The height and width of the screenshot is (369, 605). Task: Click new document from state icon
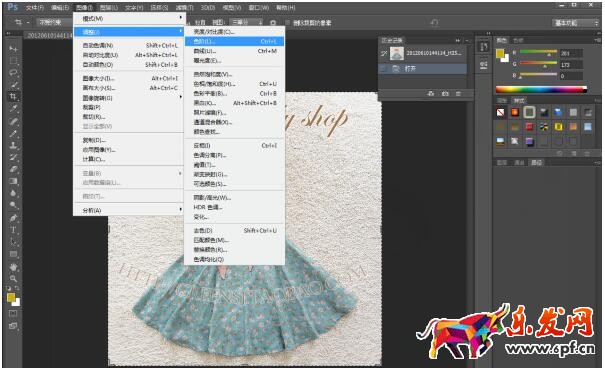pyautogui.click(x=431, y=94)
